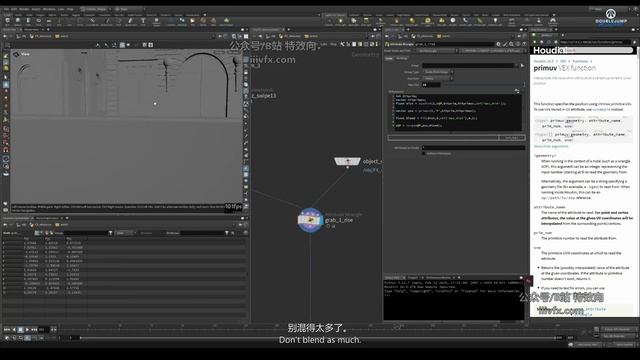The height and width of the screenshot is (360, 640).
Task: Add new shelf tab plus button
Action: click(x=205, y=15)
